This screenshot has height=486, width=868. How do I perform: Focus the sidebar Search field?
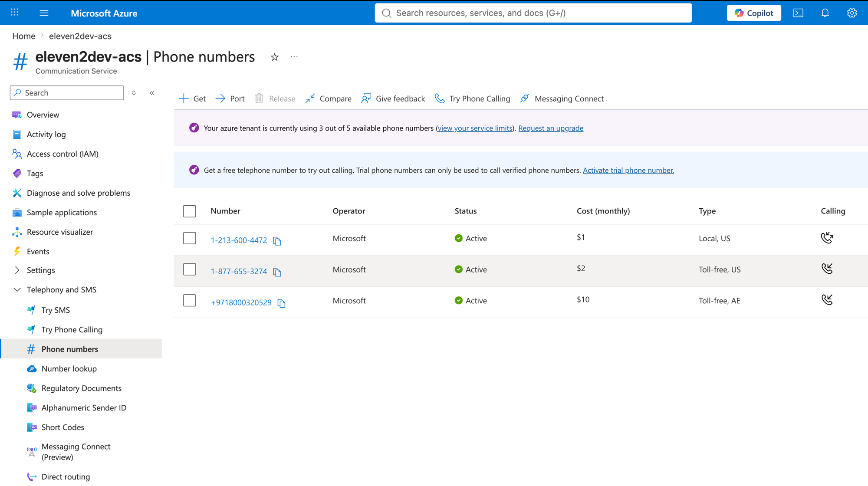tap(67, 93)
